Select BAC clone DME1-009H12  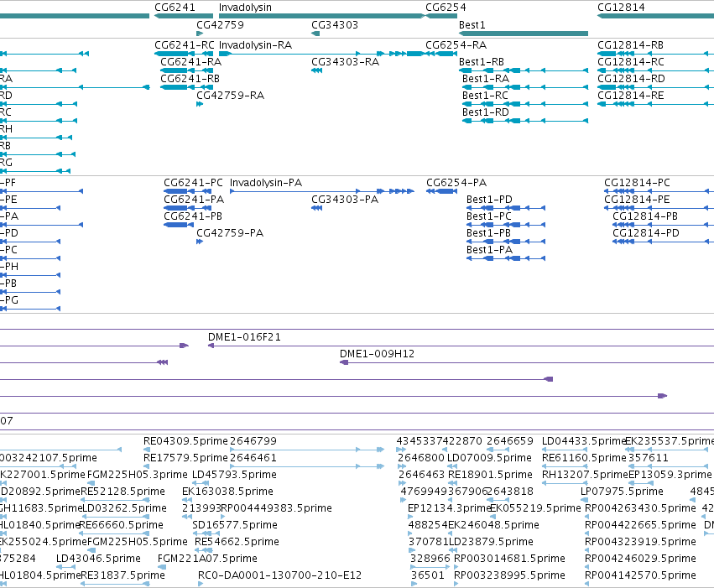527,362
